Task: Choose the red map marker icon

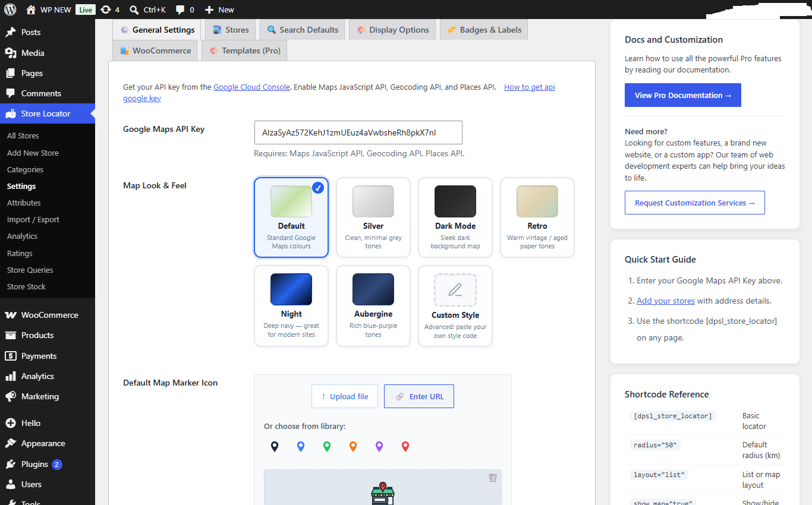Action: [405, 446]
